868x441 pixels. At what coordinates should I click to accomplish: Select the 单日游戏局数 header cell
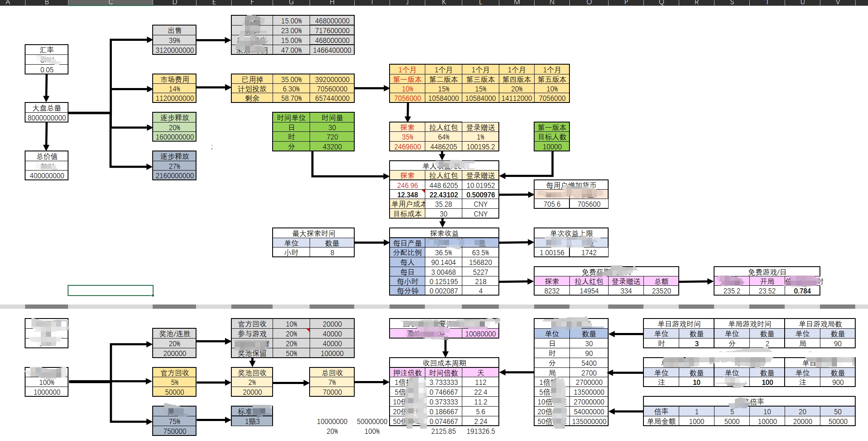[x=820, y=324]
